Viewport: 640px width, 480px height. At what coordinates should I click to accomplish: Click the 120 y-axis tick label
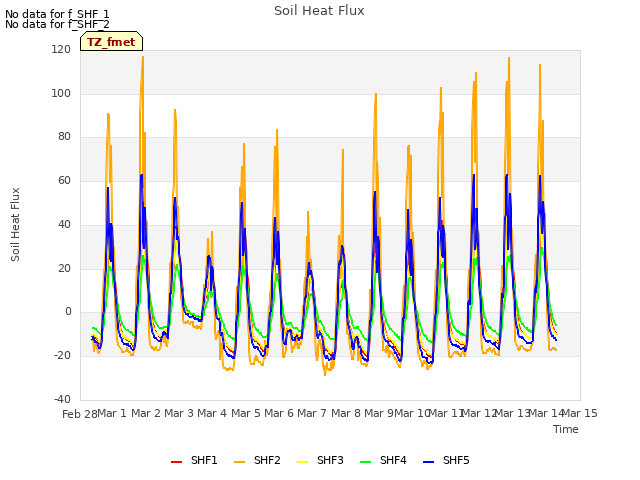click(61, 49)
